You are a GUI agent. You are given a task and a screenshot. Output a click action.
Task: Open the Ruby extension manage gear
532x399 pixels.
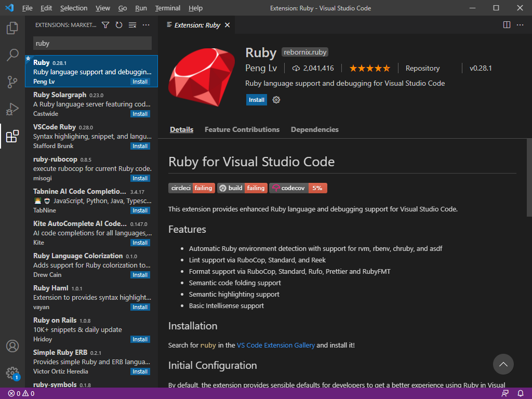pos(276,100)
